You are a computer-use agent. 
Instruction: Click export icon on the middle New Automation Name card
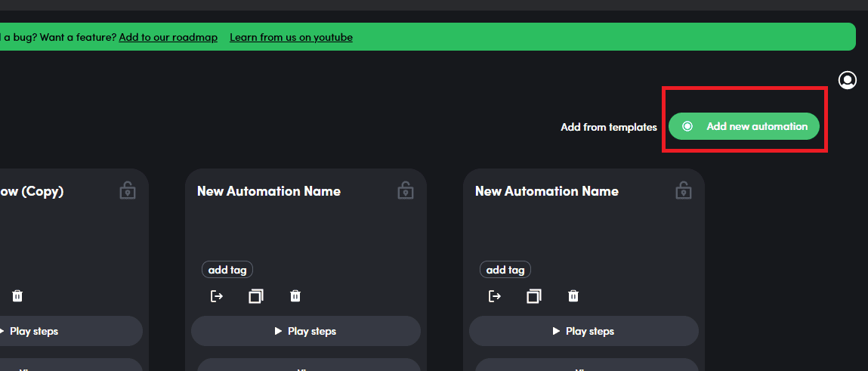217,296
